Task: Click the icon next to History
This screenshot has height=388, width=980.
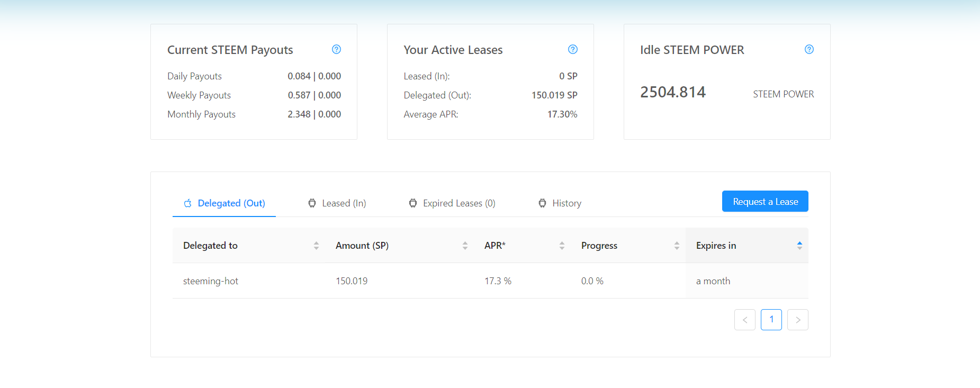Action: (x=542, y=203)
